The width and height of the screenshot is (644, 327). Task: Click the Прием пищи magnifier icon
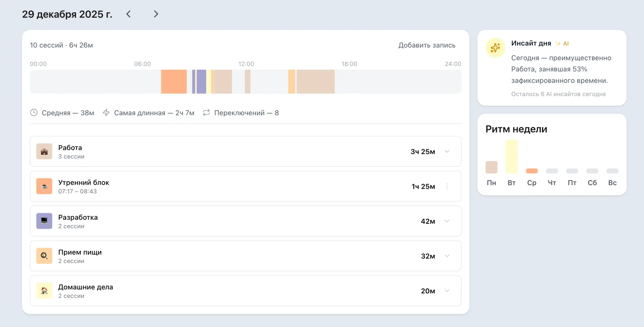(x=44, y=256)
